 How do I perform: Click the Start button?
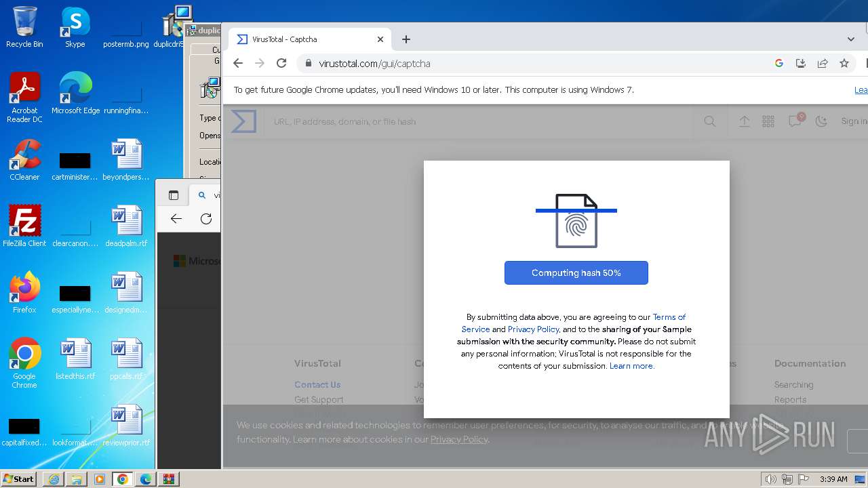(19, 479)
